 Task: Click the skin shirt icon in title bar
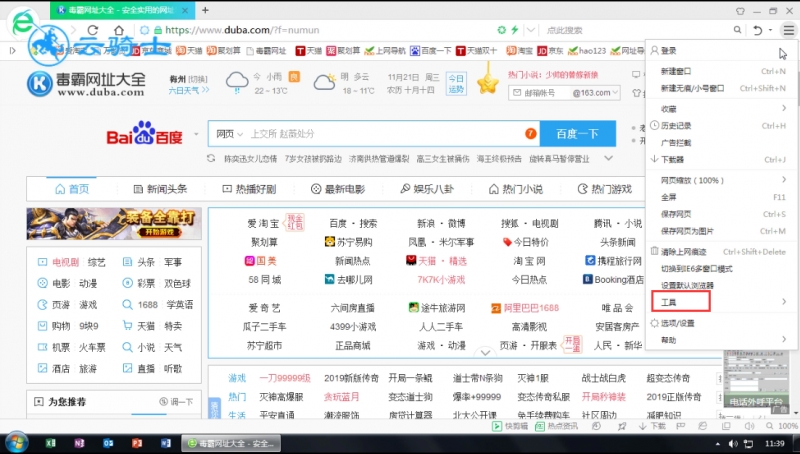[740, 11]
